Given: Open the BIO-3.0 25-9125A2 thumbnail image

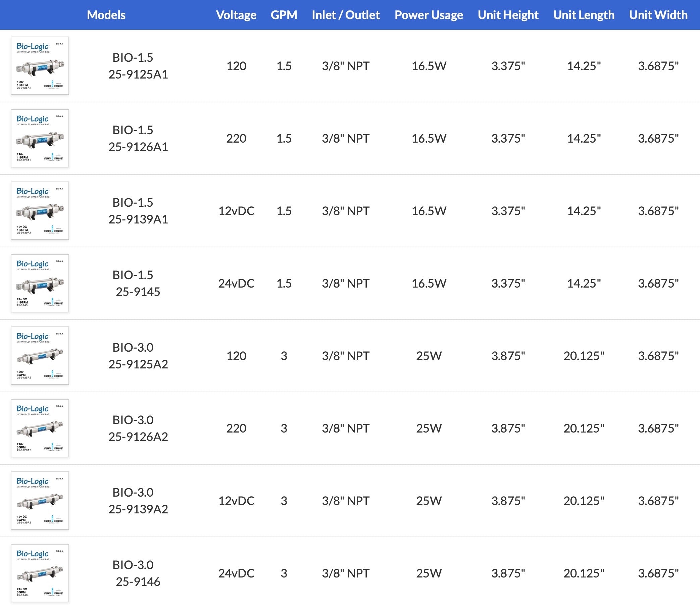Looking at the screenshot, I should point(40,355).
